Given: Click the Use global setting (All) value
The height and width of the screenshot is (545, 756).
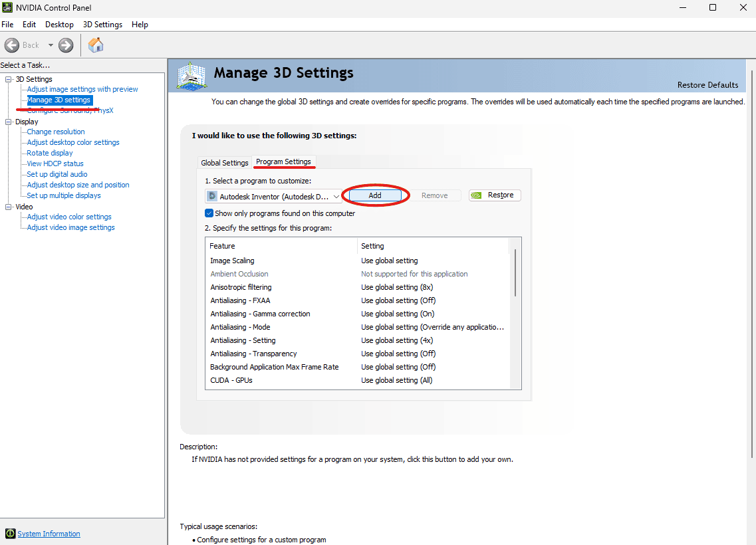Looking at the screenshot, I should 397,380.
